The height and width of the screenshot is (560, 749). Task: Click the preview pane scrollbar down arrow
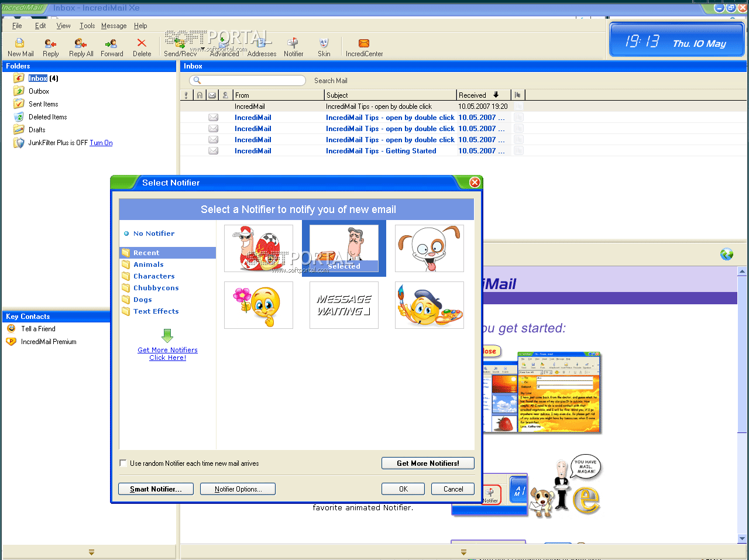click(742, 538)
